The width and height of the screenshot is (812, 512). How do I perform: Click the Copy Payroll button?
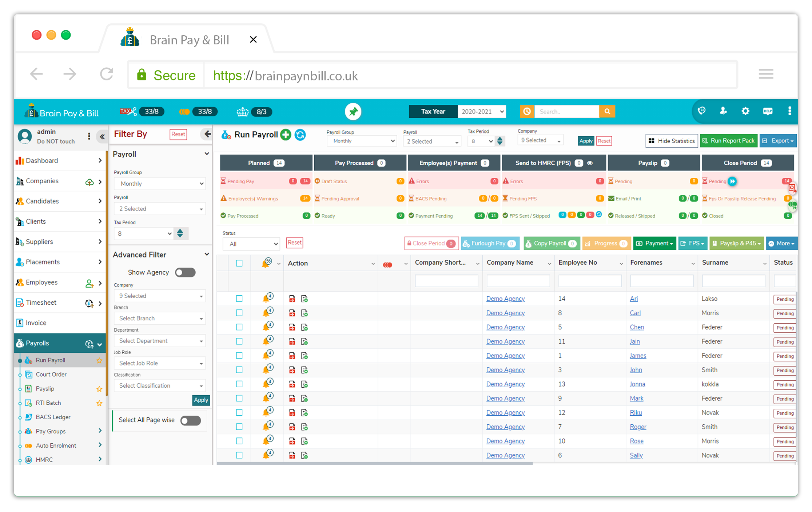pos(552,243)
